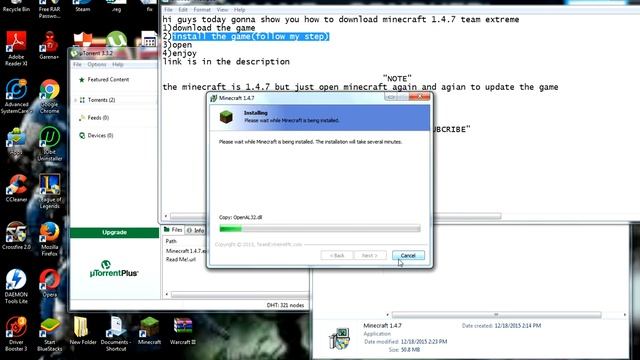Expand the Torrents (2) tree node
The image size is (640, 360).
75,100
